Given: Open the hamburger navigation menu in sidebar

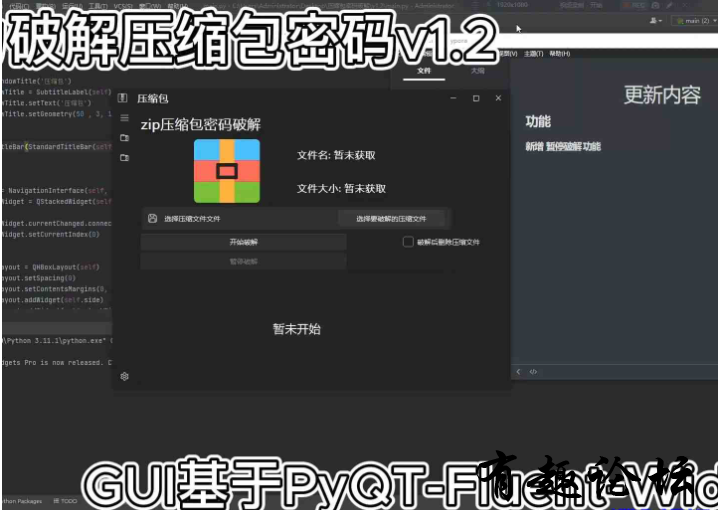Looking at the screenshot, I should pos(124,118).
